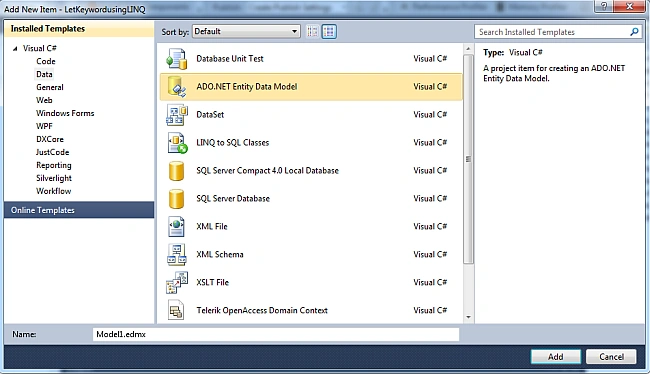Select the SQL Server Database label
The height and width of the screenshot is (374, 650).
pos(233,199)
